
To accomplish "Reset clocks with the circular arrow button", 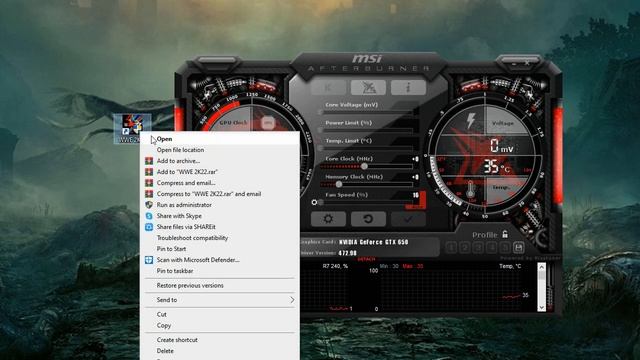I will 368,219.
